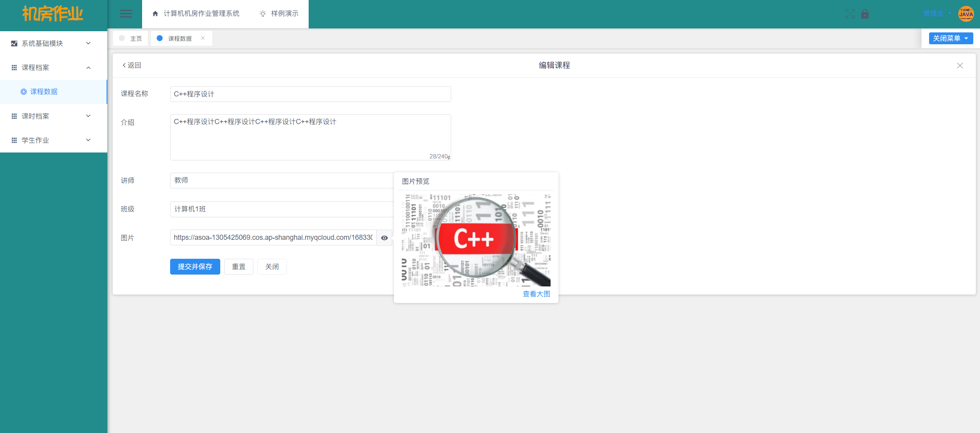Select 课程数据 in the sidebar
Screen dimensions: 980x433
click(x=44, y=92)
